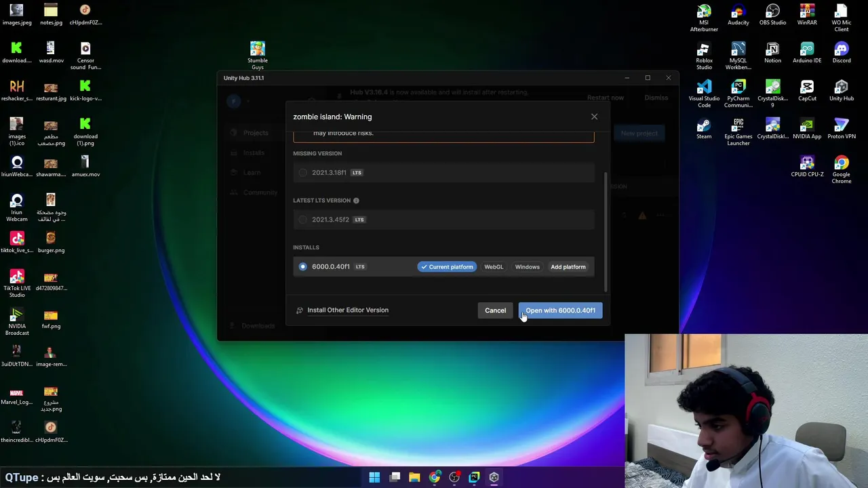Open Google Chrome desktop shortcut
This screenshot has height=488, width=868.
click(842, 170)
